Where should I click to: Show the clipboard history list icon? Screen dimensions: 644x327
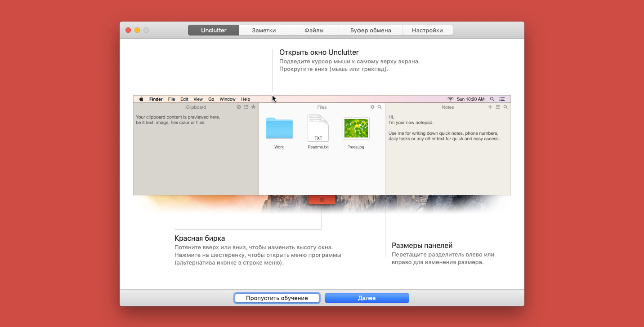pos(246,107)
